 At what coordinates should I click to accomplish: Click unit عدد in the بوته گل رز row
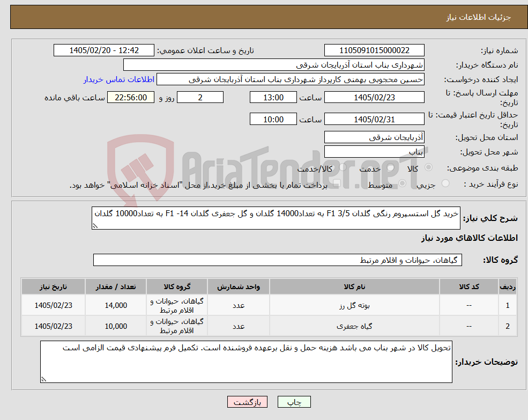(239, 305)
